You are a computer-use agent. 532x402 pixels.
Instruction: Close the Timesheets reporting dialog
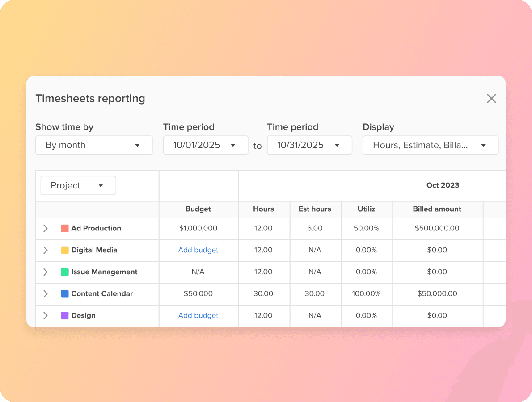pyautogui.click(x=491, y=99)
